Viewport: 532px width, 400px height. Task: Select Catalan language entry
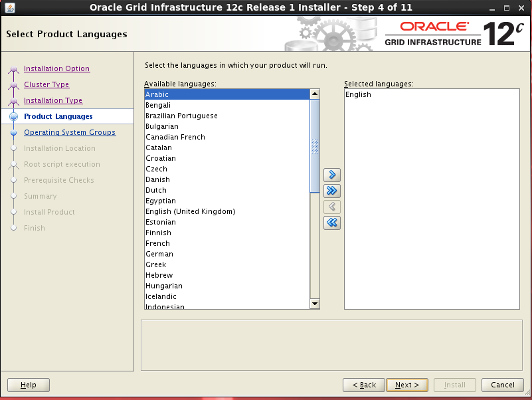click(227, 148)
